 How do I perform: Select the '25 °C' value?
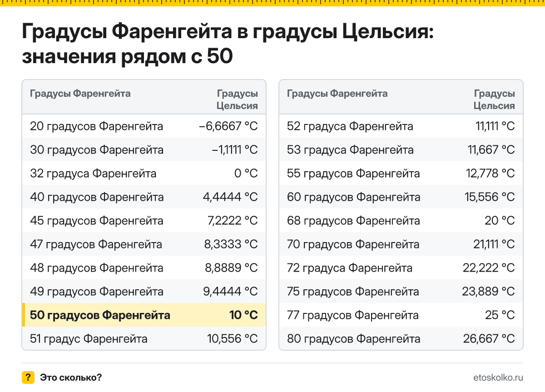click(x=500, y=315)
